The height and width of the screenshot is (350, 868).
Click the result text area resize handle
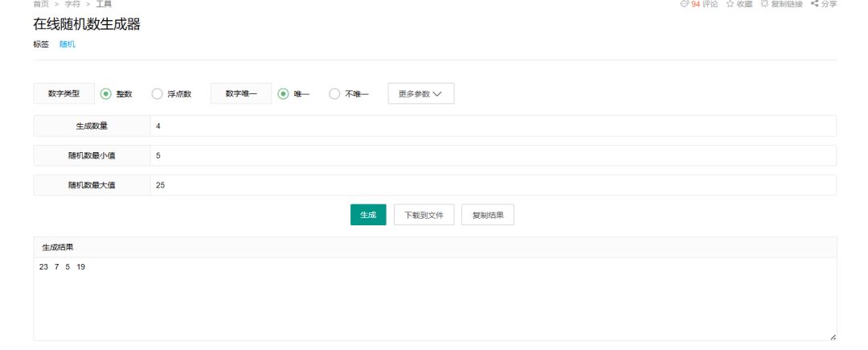[833, 336]
